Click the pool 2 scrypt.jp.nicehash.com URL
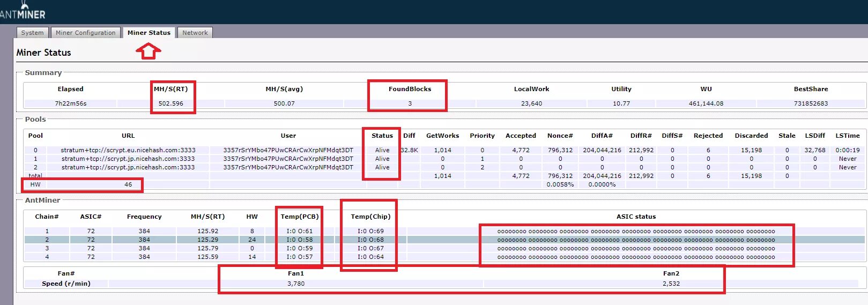This screenshot has width=868, height=305. [128, 167]
